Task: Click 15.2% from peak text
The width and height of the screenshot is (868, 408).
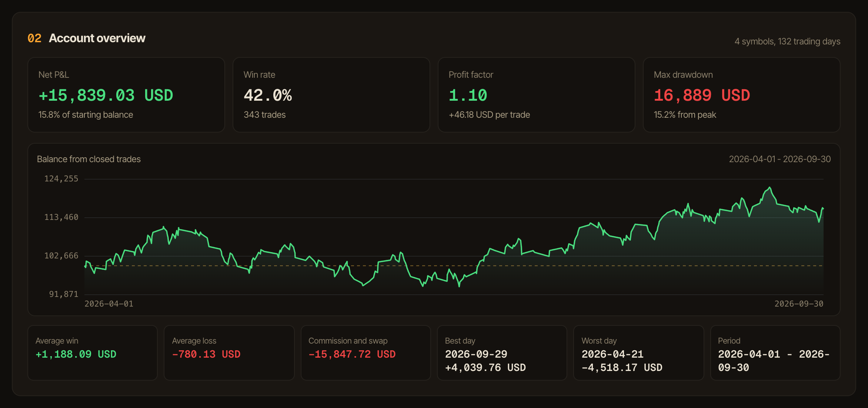Action: click(685, 115)
